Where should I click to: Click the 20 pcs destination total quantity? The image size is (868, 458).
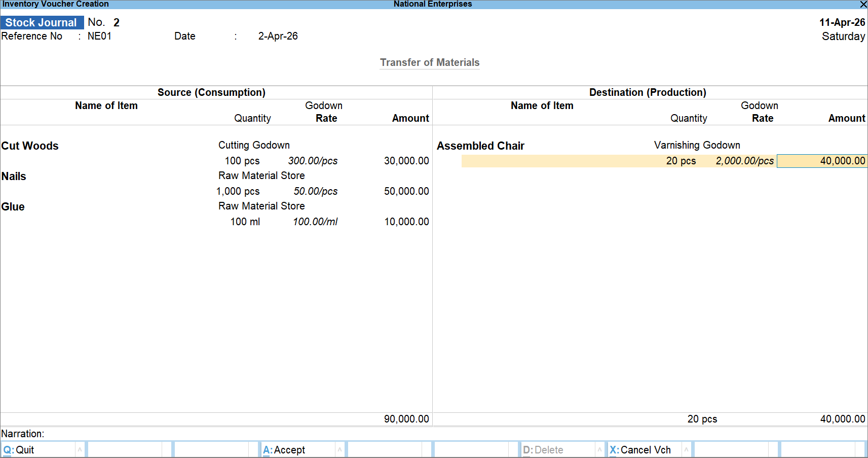coord(702,419)
